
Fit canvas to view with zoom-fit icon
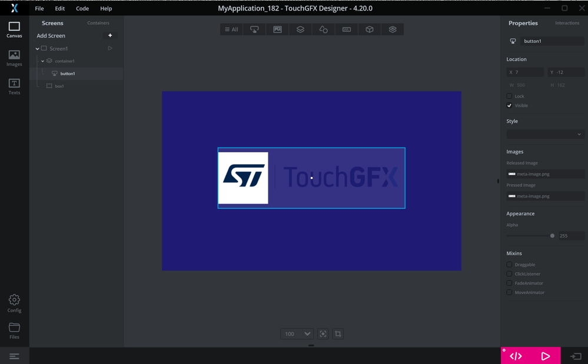point(323,333)
